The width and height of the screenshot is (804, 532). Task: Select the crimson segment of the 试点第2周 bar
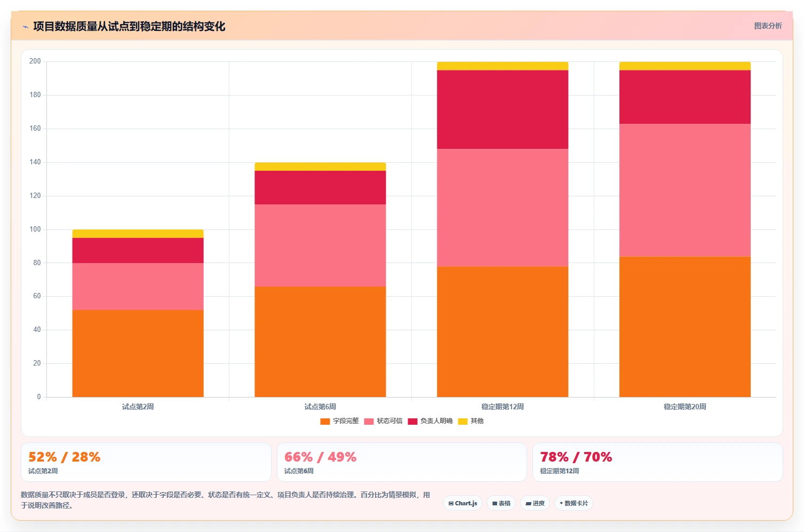pos(138,250)
